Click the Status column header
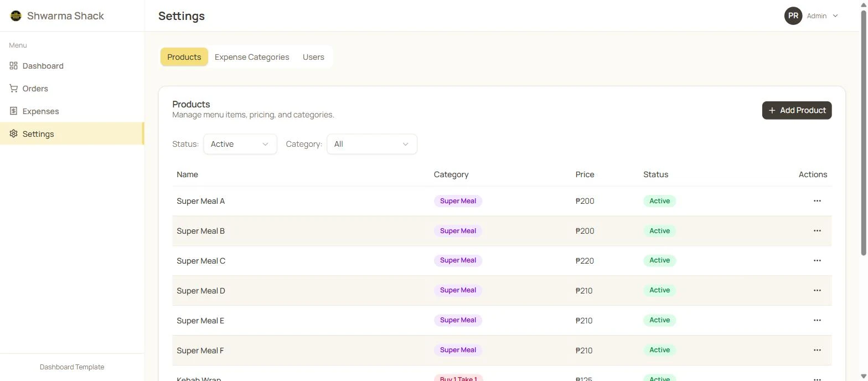The width and height of the screenshot is (868, 381). (x=655, y=174)
